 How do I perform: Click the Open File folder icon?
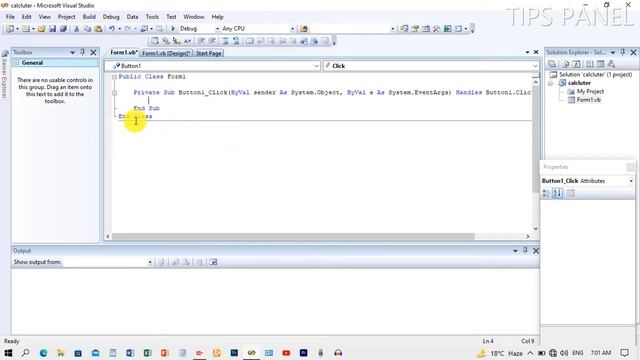(42, 29)
